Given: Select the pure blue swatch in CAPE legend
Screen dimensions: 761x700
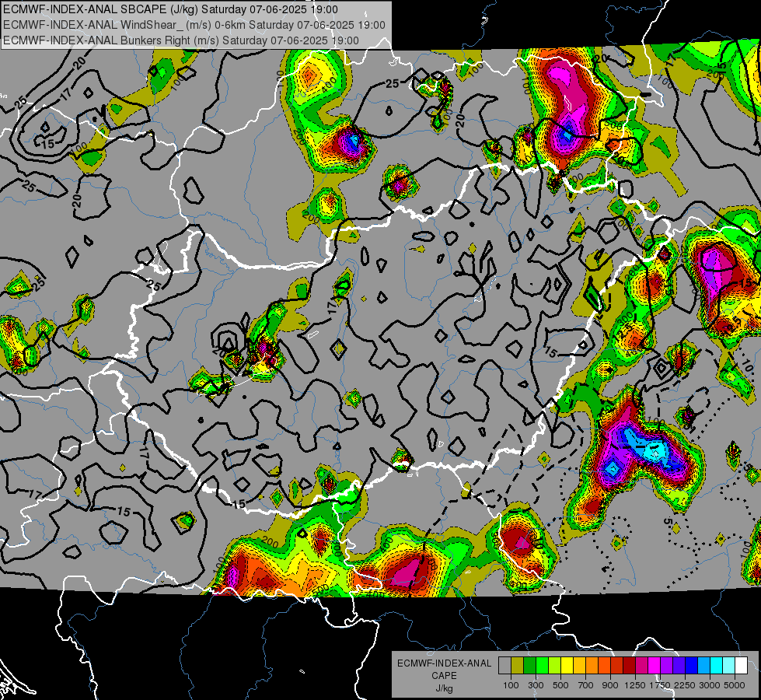Looking at the screenshot, I should pos(692,666).
